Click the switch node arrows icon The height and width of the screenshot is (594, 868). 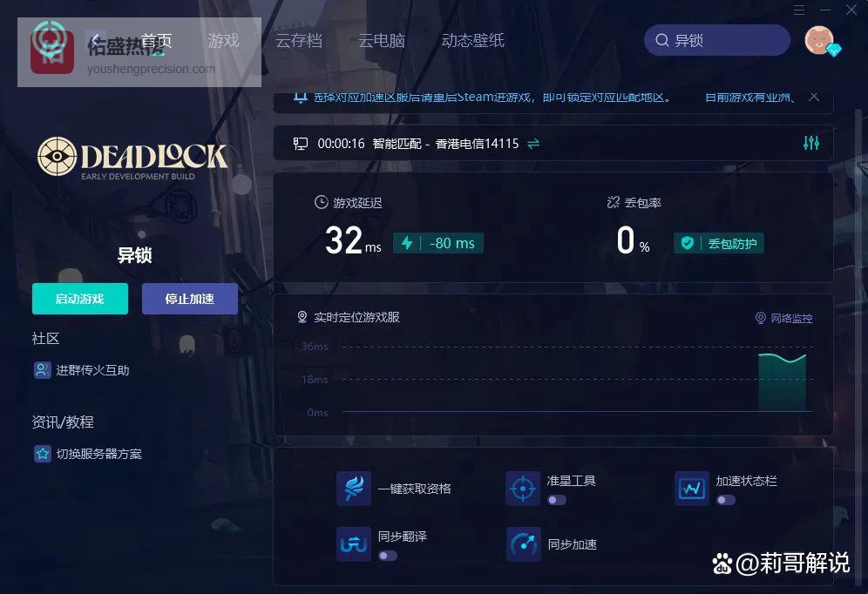pyautogui.click(x=533, y=144)
